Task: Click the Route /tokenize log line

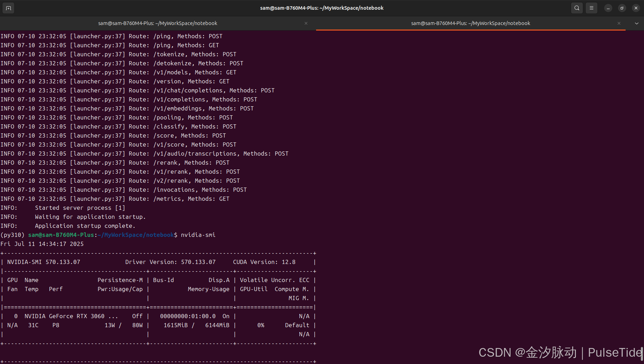Action: click(x=118, y=54)
